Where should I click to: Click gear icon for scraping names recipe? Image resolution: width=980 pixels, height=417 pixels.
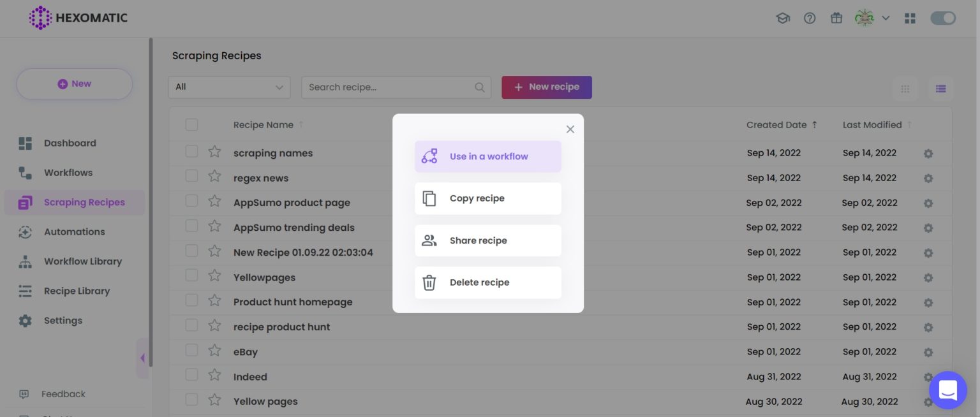pos(928,154)
